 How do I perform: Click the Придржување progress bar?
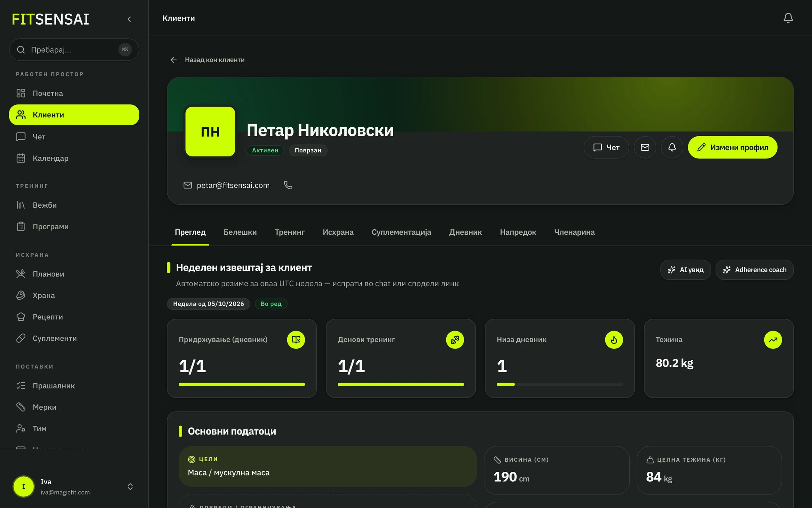pyautogui.click(x=242, y=384)
